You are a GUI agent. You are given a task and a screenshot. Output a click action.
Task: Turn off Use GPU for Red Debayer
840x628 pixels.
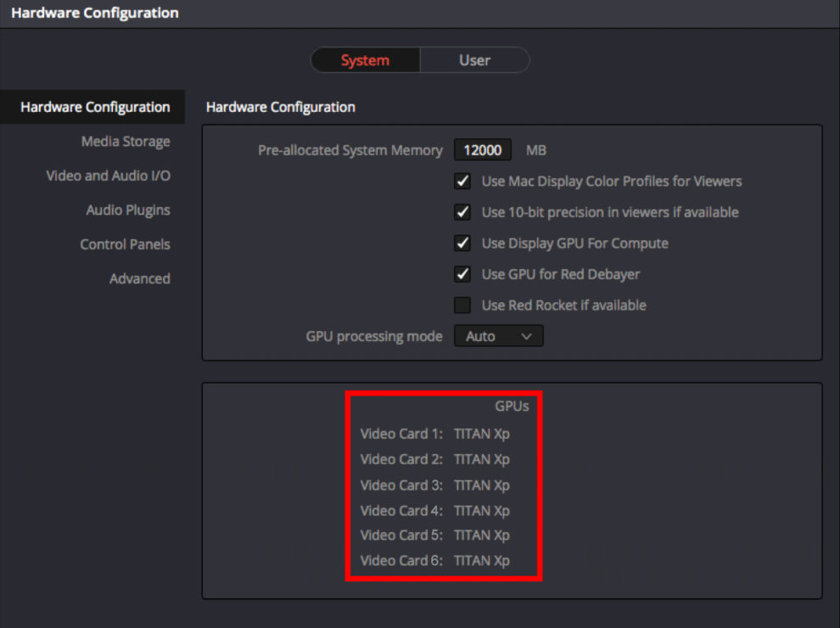(x=462, y=274)
